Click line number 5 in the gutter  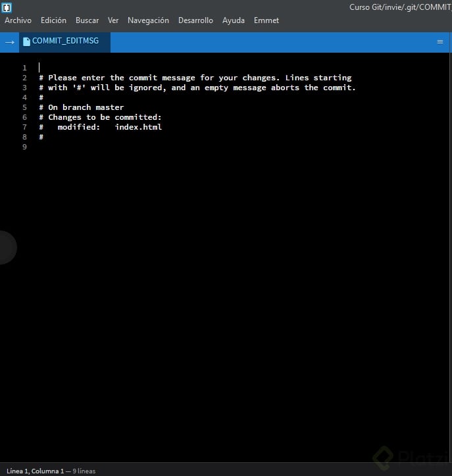coord(24,107)
